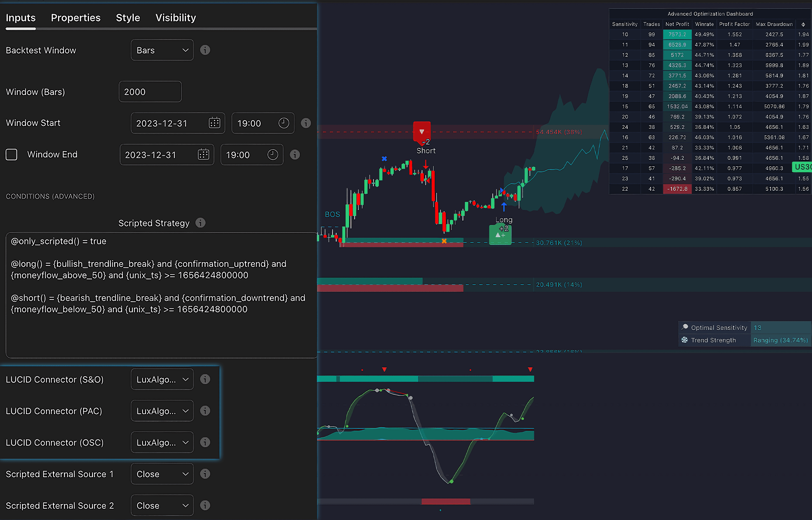The image size is (812, 520).
Task: Expand the Scripted External Source 1 dropdown
Action: 162,474
